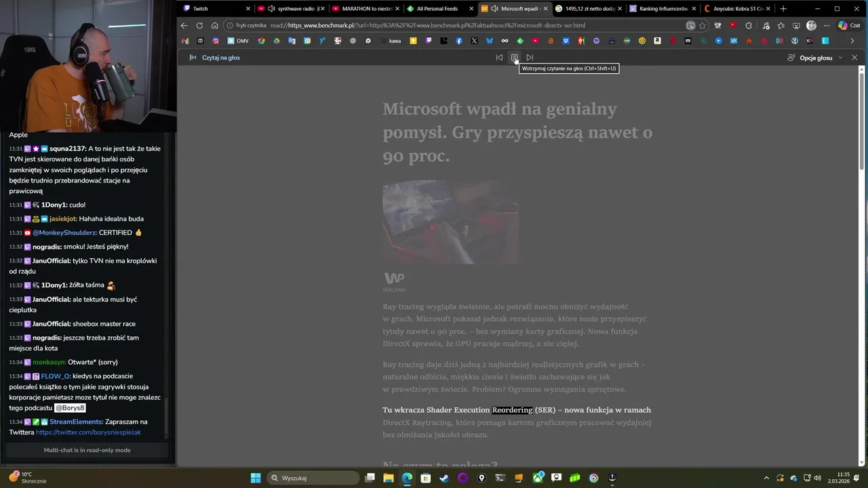This screenshot has width=868, height=488.
Task: Click Czytaj na głos label
Action: point(221,58)
